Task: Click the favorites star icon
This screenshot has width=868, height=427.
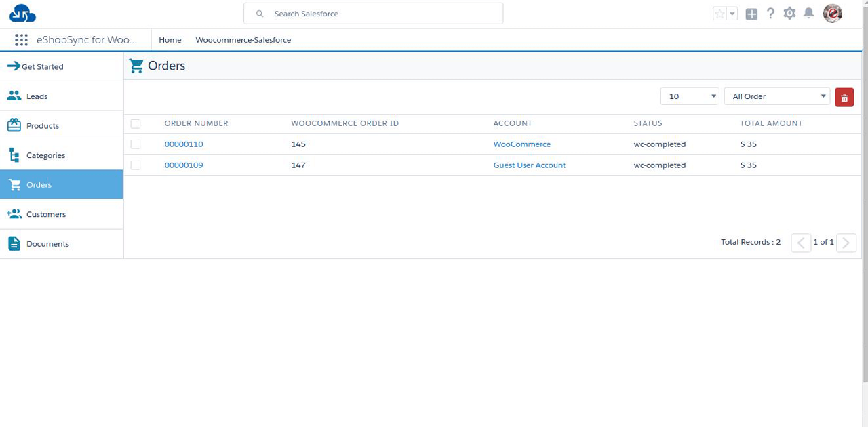Action: click(x=719, y=14)
